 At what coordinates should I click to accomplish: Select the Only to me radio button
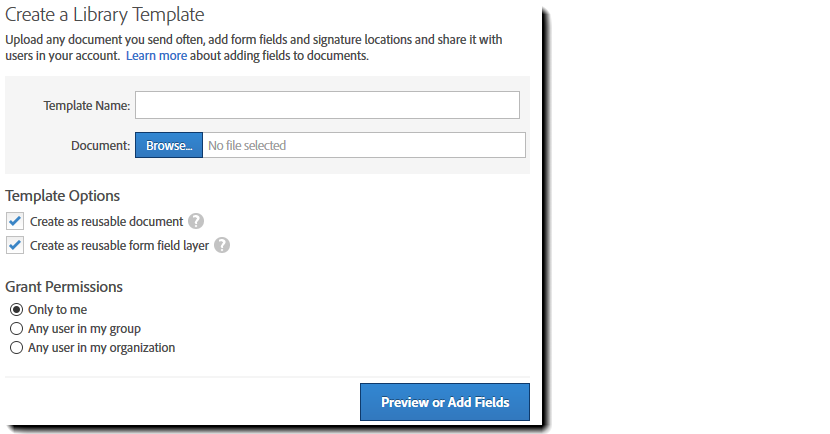pyautogui.click(x=16, y=310)
